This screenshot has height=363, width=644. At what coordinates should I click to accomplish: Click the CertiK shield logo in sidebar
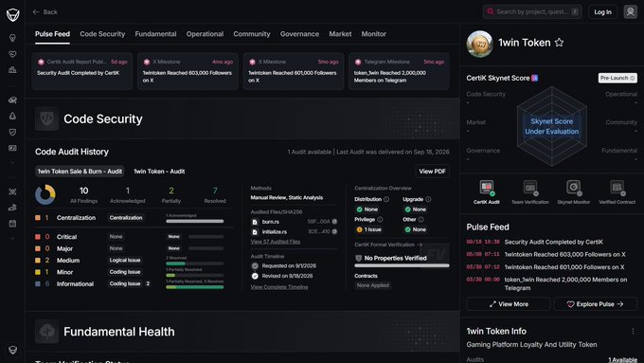pos(12,15)
